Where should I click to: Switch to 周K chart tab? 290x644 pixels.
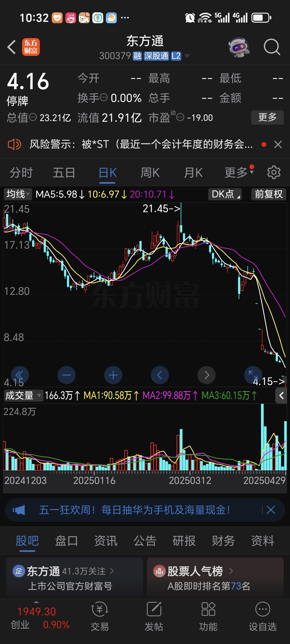[150, 173]
